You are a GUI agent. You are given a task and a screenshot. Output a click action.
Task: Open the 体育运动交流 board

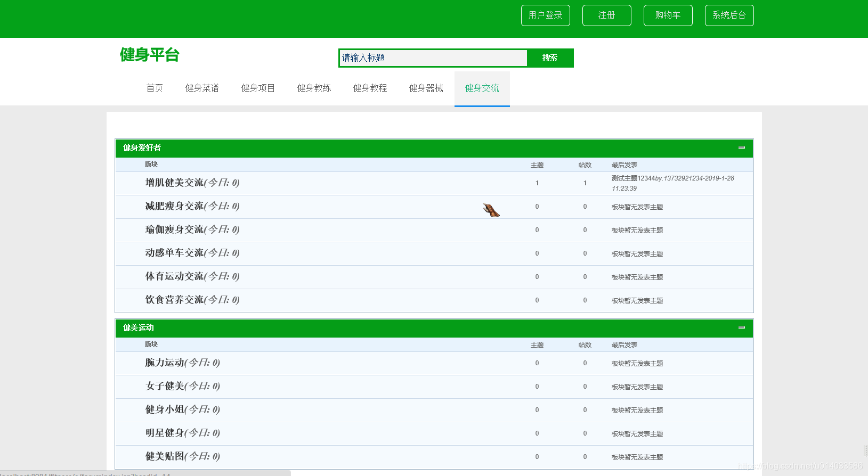[175, 276]
